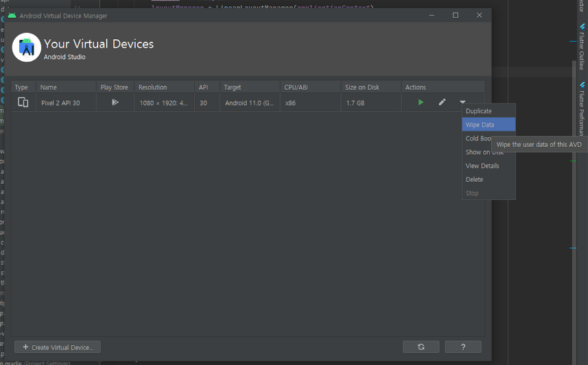Refresh the virtual device list

(x=421, y=347)
